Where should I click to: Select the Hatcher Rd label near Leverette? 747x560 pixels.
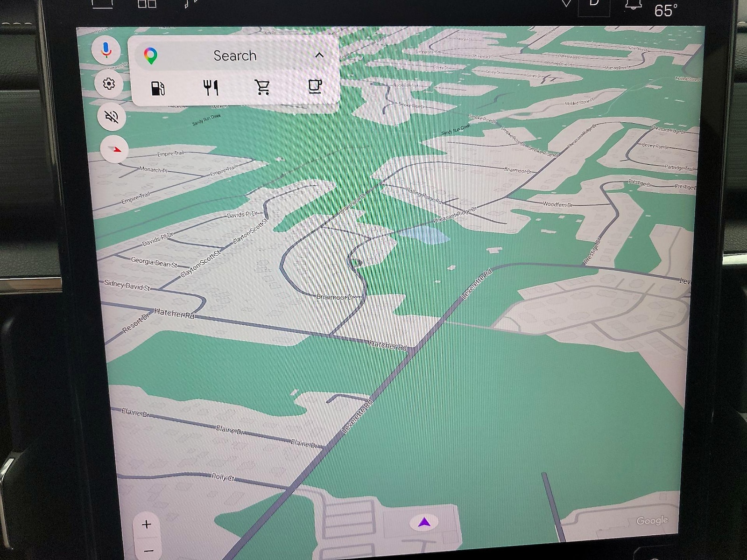click(388, 345)
